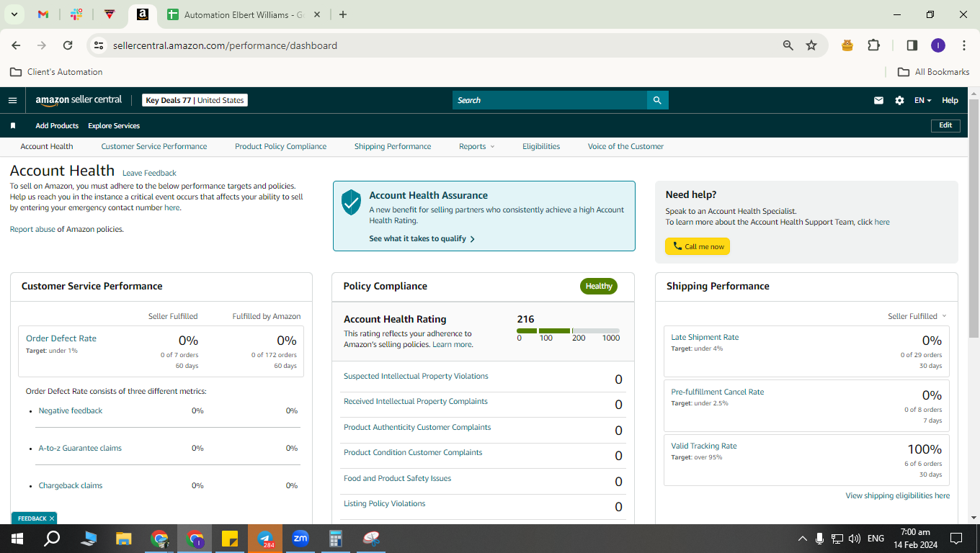This screenshot has width=980, height=553.
Task: Click the zoom magnifier icon in address bar
Action: 788,45
